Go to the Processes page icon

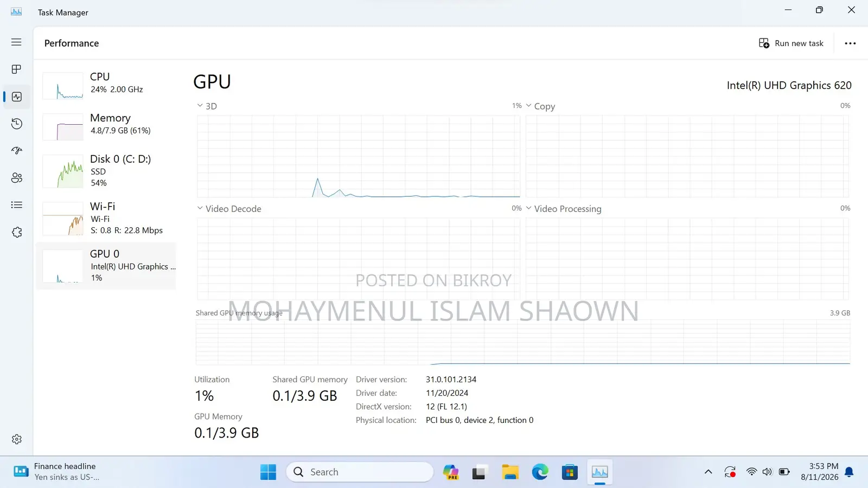16,69
